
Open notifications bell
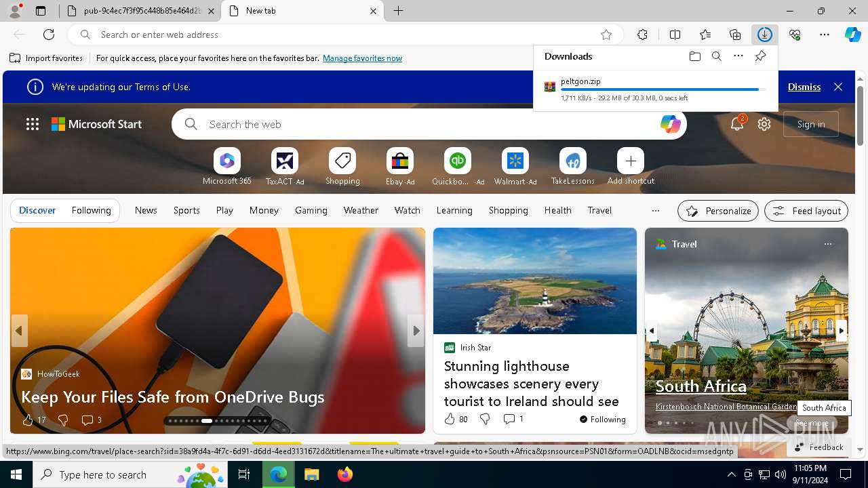point(737,124)
